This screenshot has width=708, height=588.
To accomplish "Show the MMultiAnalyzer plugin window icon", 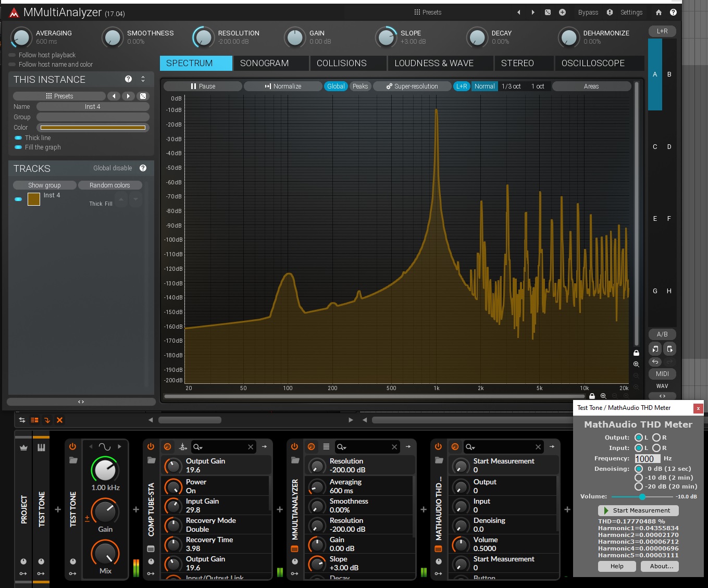I will point(294,548).
